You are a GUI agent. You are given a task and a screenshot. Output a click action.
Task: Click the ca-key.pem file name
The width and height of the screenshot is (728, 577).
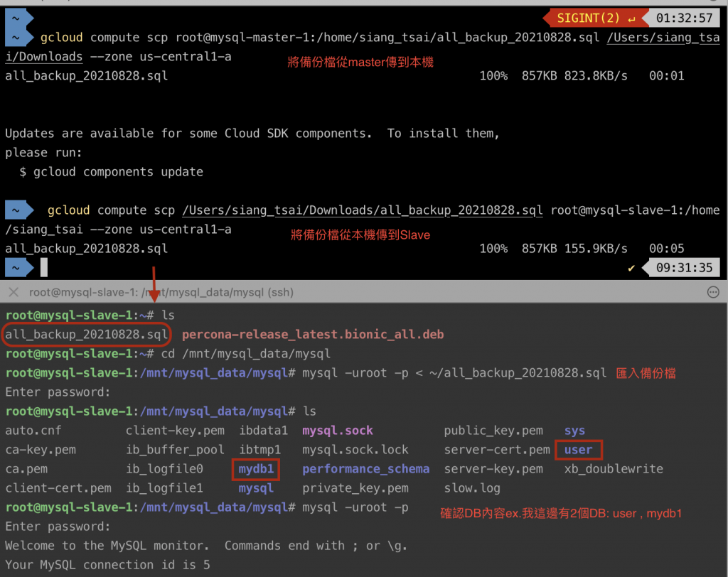click(x=41, y=449)
